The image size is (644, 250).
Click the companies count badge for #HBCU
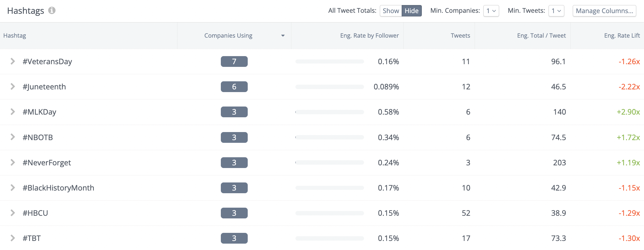tap(234, 213)
